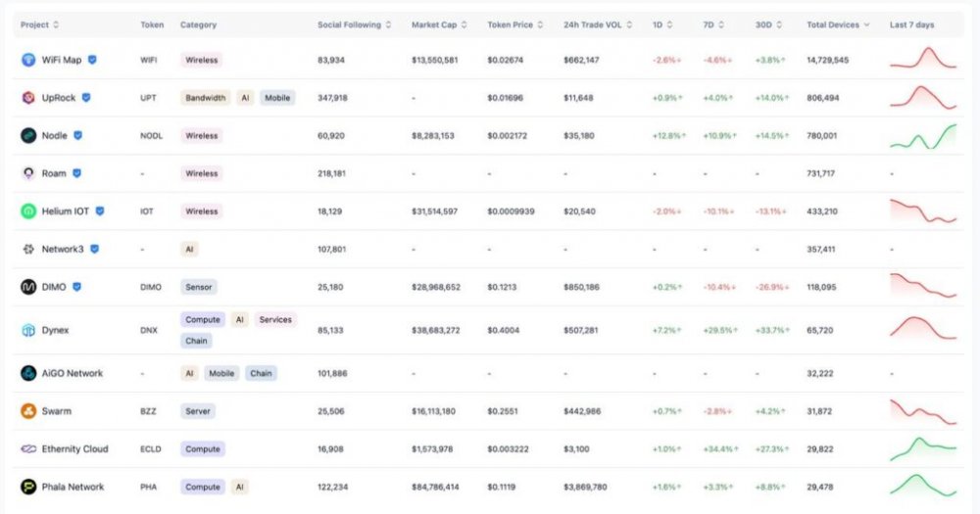The height and width of the screenshot is (514, 980).
Task: Click the Server tag in Swarm row
Action: [198, 411]
